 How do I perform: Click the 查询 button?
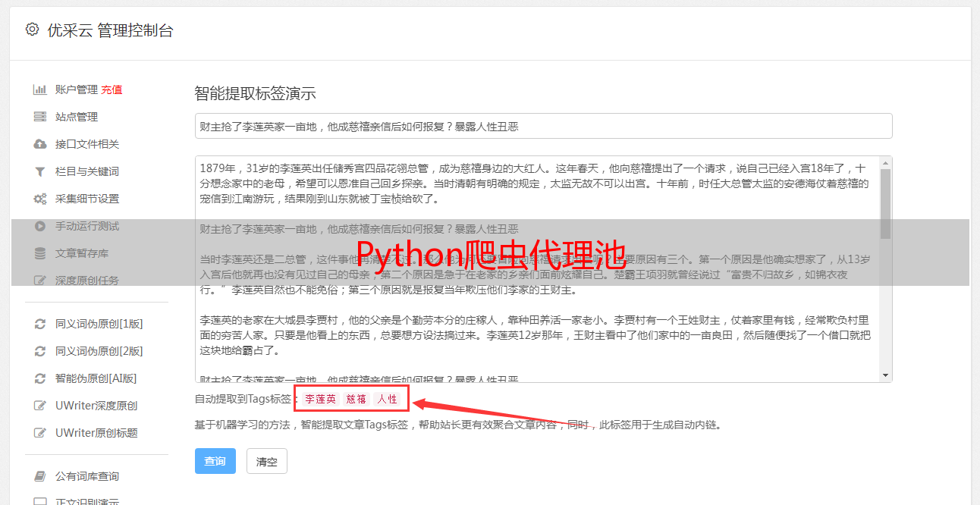215,461
